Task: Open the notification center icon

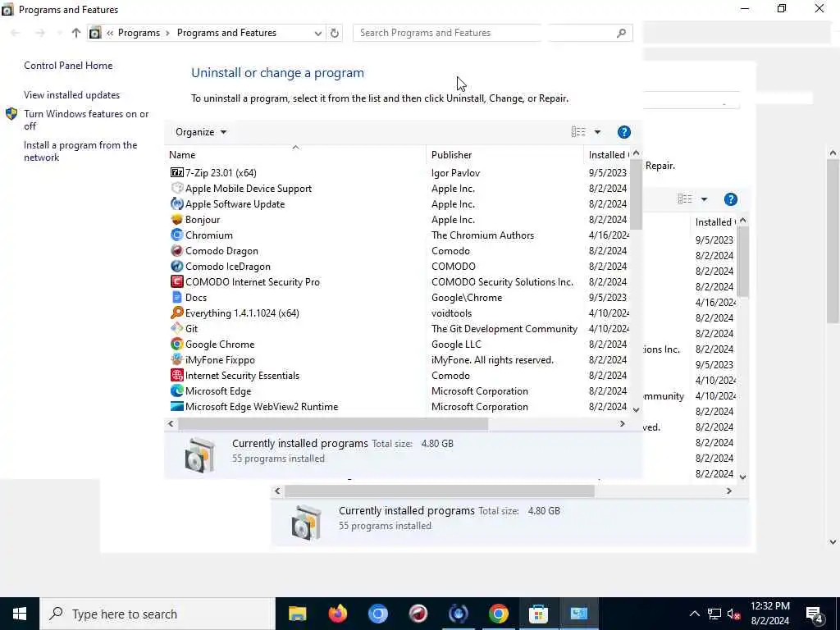Action: (815, 614)
